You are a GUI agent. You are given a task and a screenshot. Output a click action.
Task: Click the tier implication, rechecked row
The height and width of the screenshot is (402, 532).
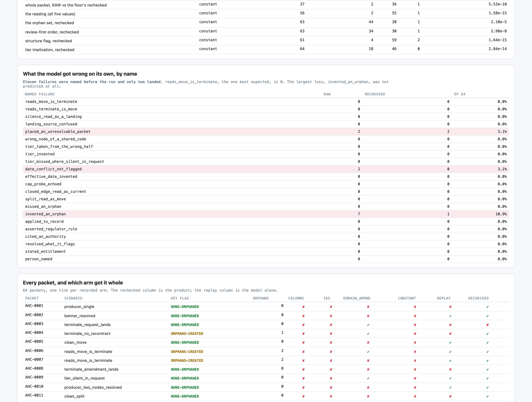click(x=266, y=50)
